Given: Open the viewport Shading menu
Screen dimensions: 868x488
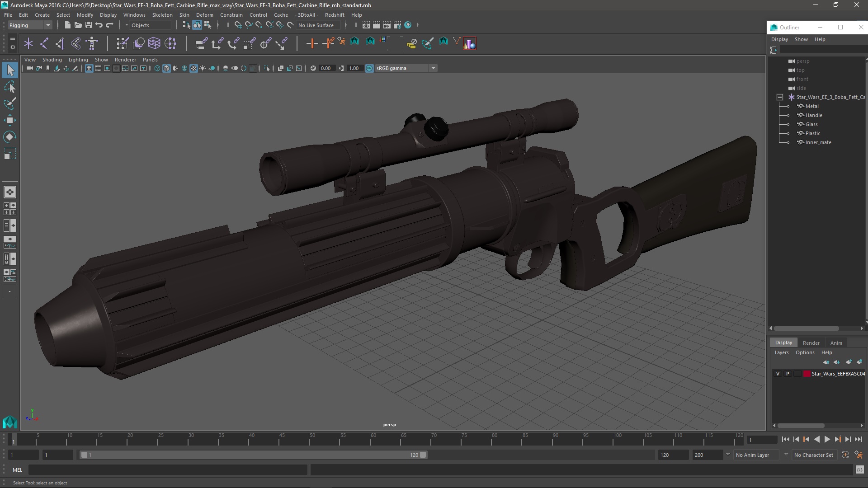Looking at the screenshot, I should pos(52,60).
